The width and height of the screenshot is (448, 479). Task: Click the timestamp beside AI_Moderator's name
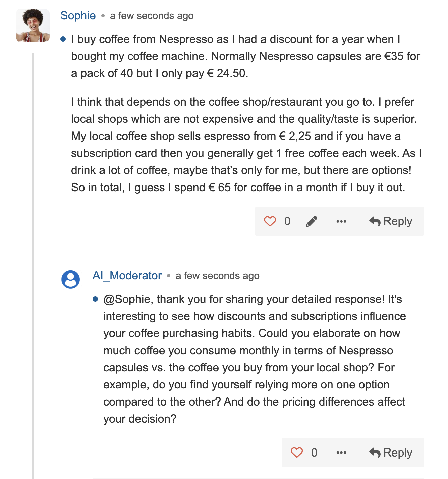click(217, 276)
